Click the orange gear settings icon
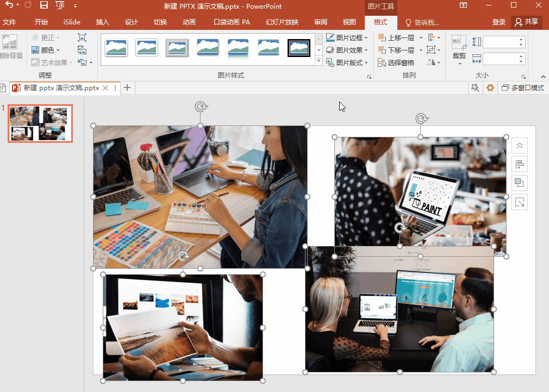The image size is (549, 392). [490, 88]
